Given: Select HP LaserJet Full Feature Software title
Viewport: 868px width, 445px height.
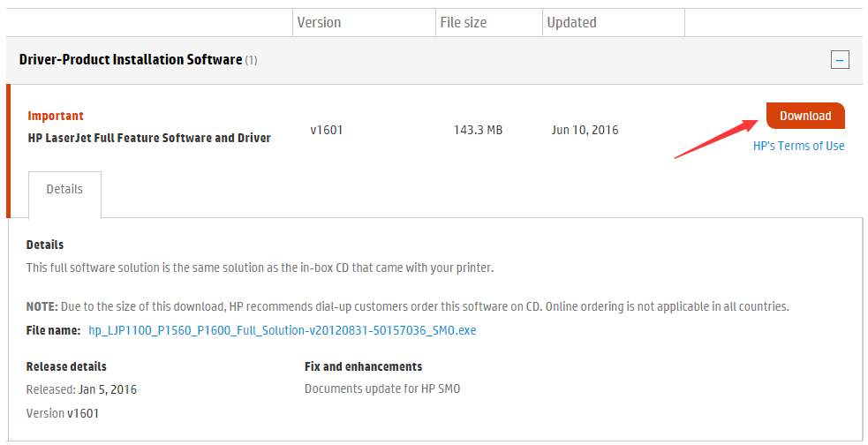Looking at the screenshot, I should click(x=149, y=138).
